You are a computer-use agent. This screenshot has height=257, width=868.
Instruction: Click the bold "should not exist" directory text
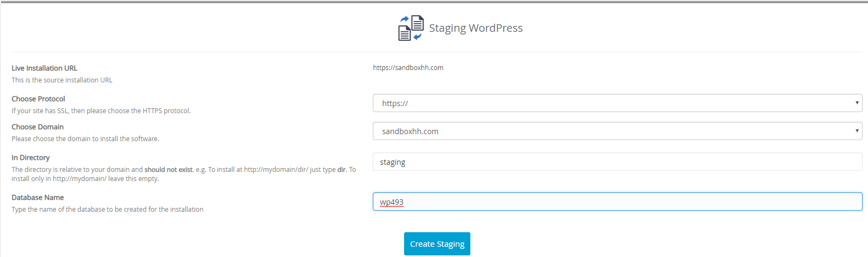click(x=169, y=170)
